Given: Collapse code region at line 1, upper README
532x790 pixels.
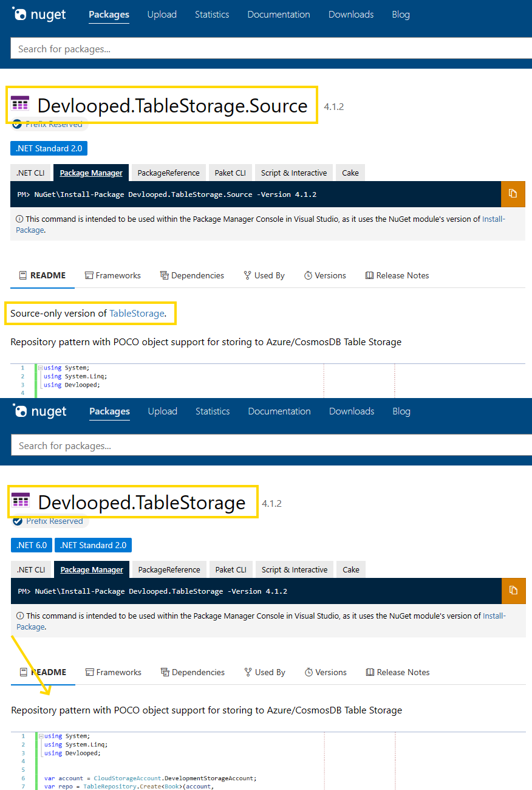Looking at the screenshot, I should click(40, 368).
